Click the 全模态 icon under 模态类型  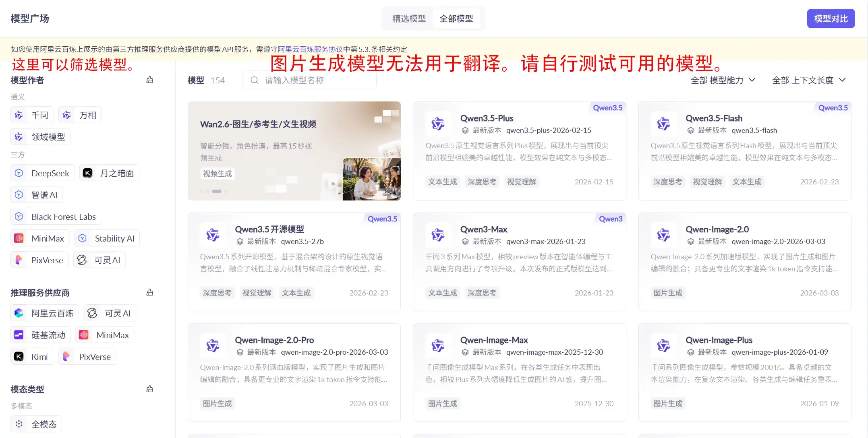click(19, 424)
